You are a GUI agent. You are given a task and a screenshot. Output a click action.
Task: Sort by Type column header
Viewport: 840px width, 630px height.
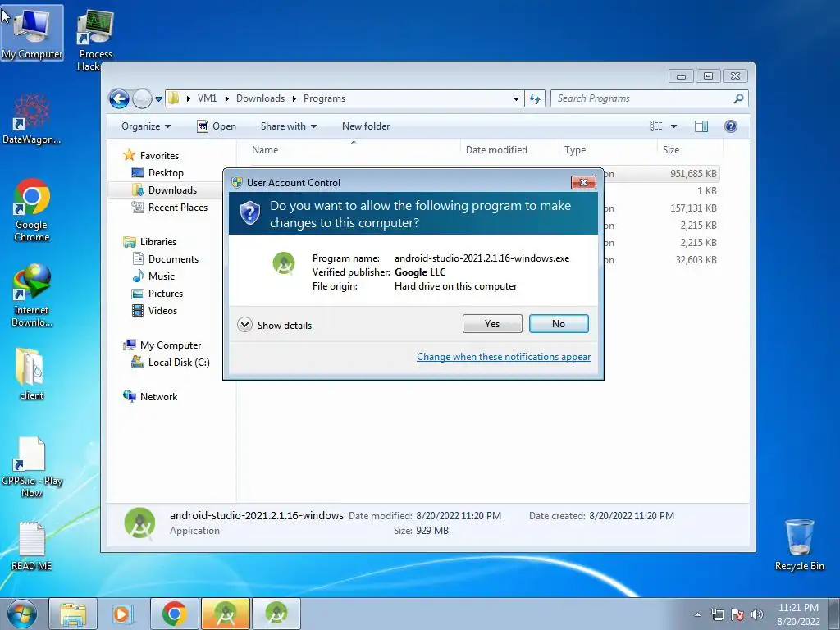pyautogui.click(x=608, y=150)
